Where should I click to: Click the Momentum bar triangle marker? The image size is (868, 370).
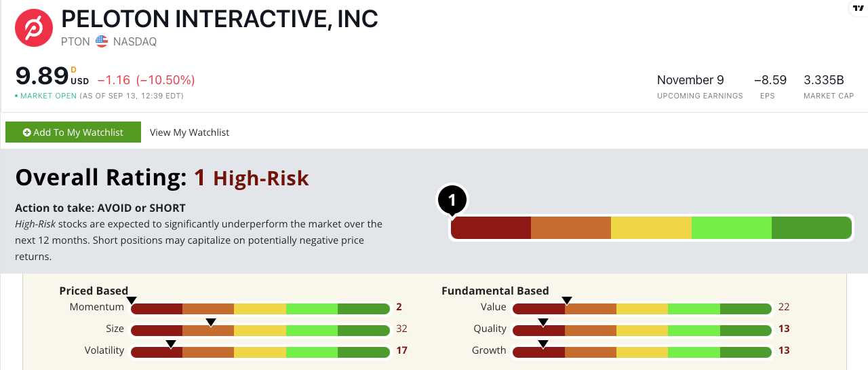pos(132,300)
